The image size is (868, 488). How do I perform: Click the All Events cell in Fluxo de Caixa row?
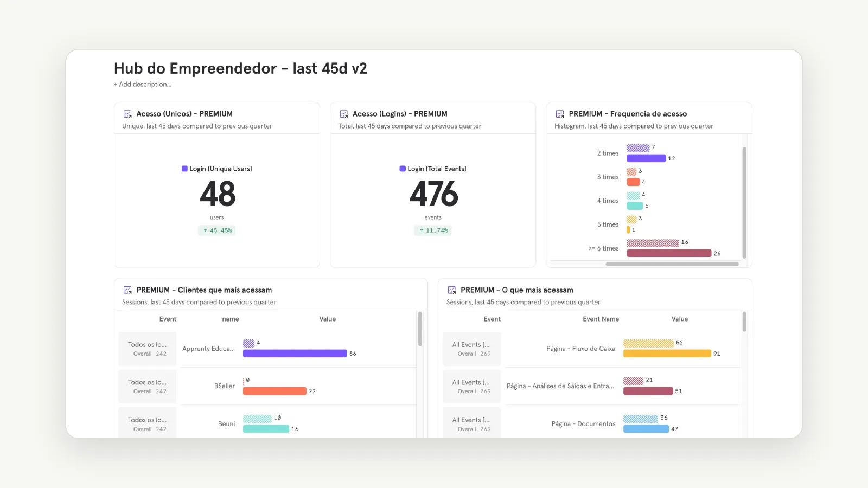coord(471,349)
